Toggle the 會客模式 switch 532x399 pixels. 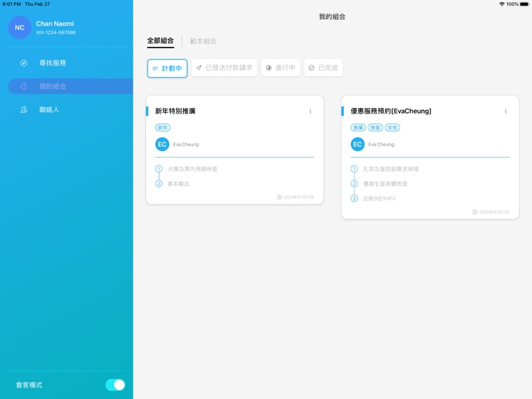click(116, 385)
